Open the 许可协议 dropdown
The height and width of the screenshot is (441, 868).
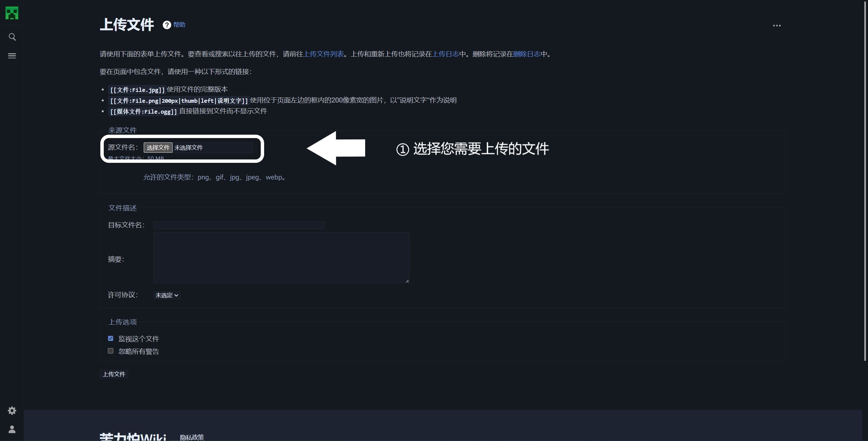[x=167, y=295]
